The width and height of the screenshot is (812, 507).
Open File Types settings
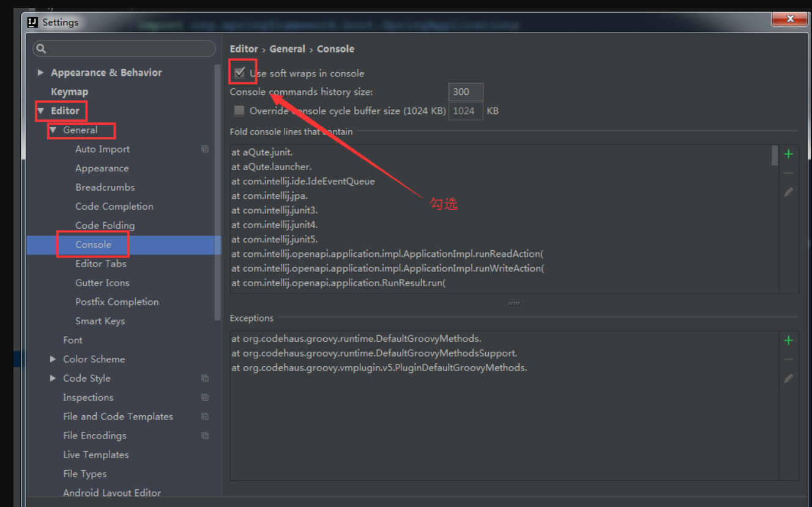coord(84,473)
